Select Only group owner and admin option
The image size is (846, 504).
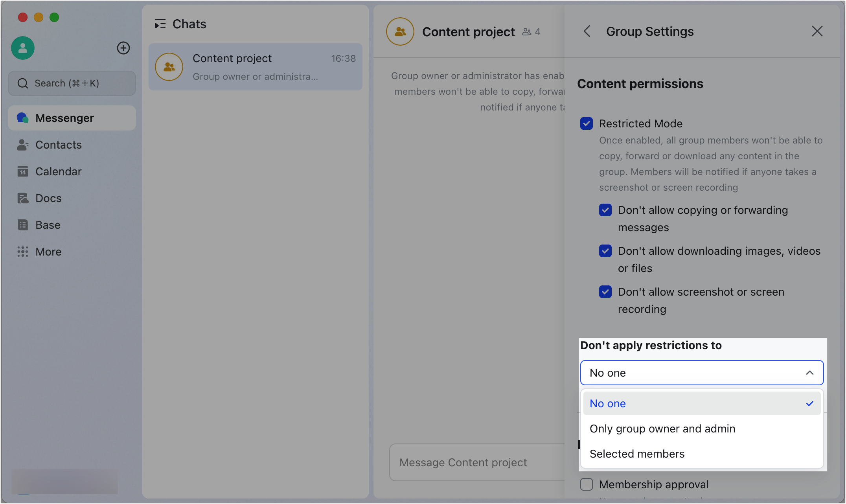[x=662, y=429]
